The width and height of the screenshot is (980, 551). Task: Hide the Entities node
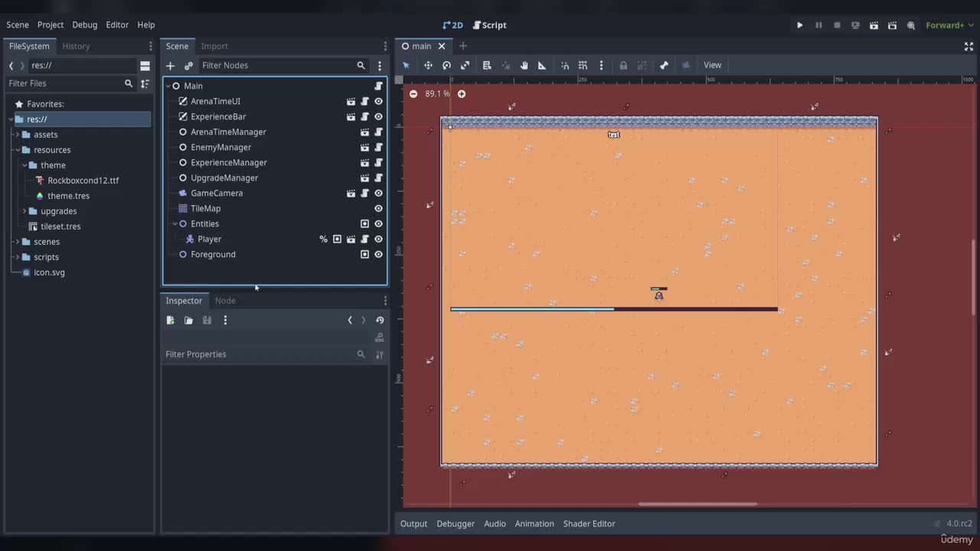point(378,223)
